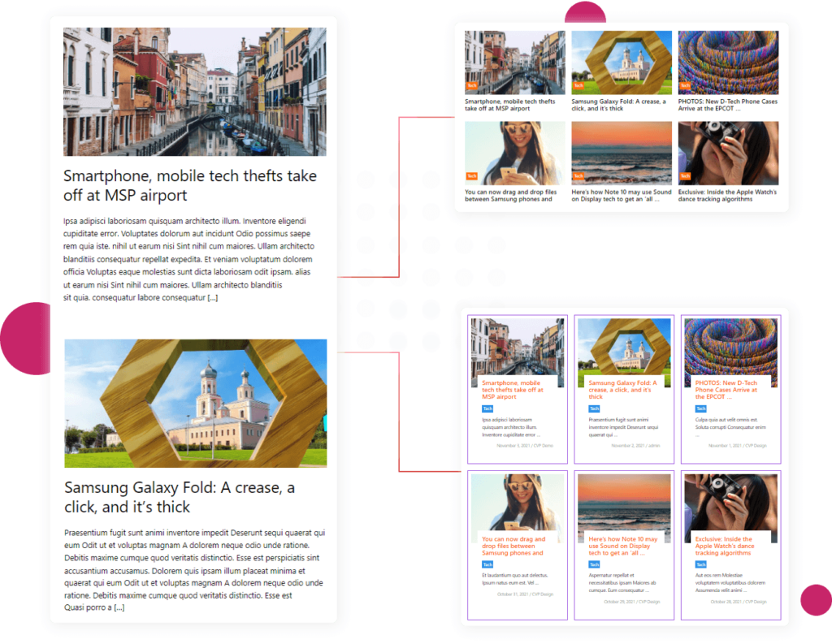
Task: Click blue Tech tag in drag and drop card
Action: (x=487, y=565)
